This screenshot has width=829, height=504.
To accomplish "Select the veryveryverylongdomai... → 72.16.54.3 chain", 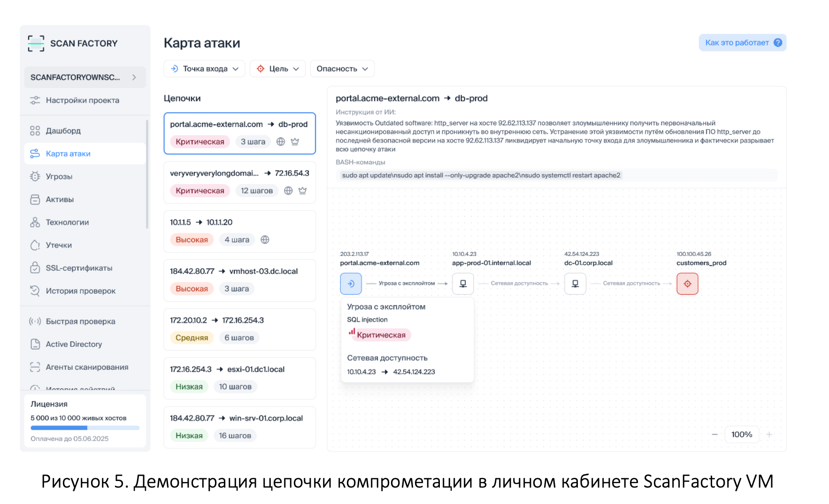I will (239, 183).
